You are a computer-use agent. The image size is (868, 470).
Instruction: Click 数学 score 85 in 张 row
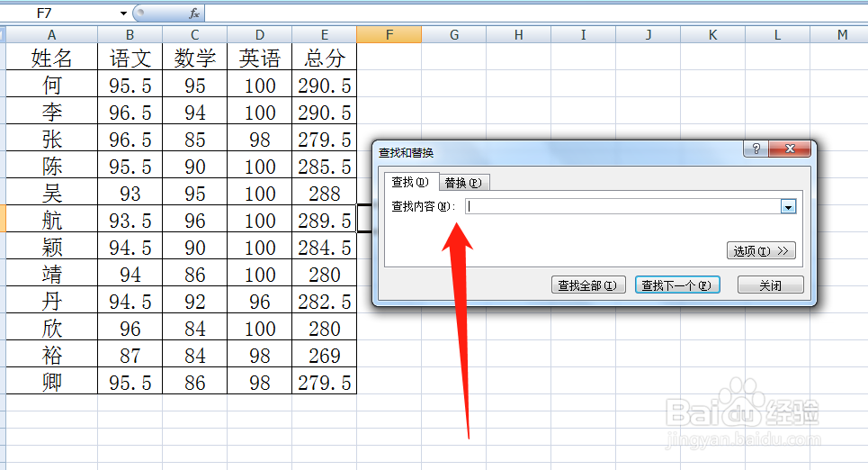point(195,138)
